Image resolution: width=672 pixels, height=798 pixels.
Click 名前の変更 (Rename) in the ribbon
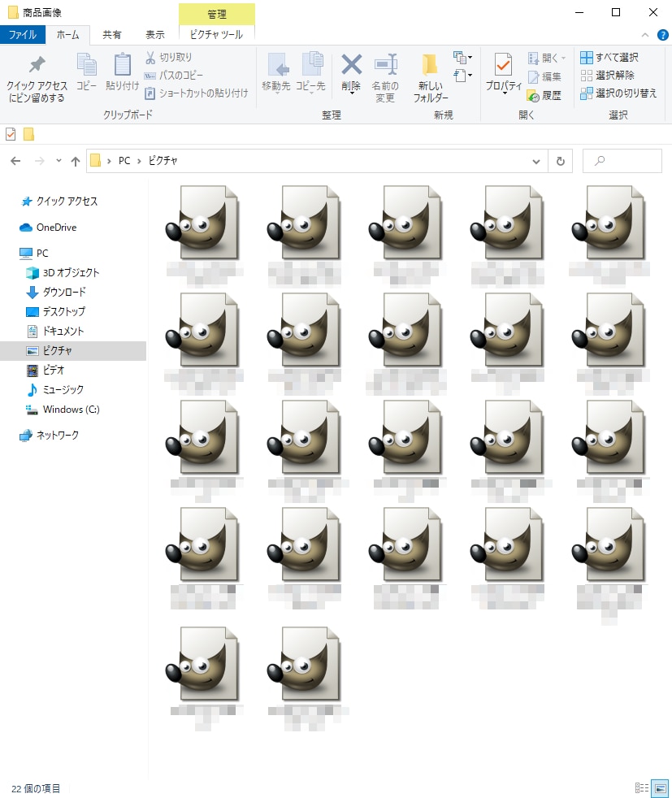(x=385, y=78)
